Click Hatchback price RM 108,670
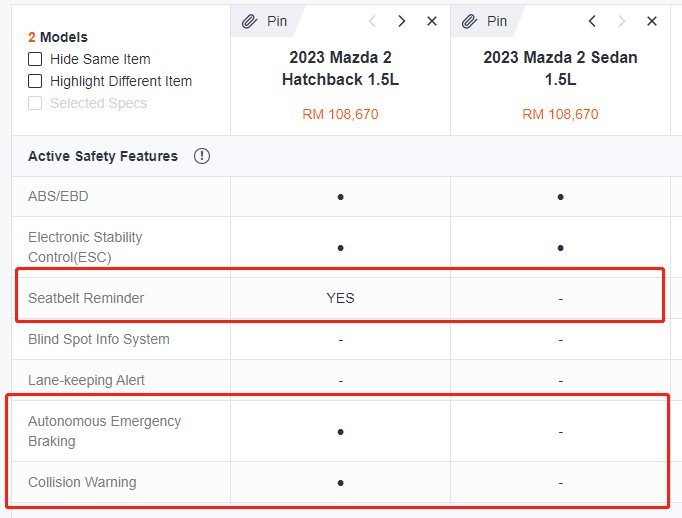This screenshot has height=518, width=682. [x=341, y=114]
